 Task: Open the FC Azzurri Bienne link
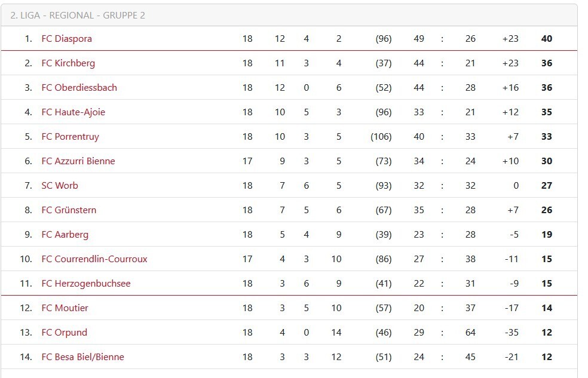[78, 161]
